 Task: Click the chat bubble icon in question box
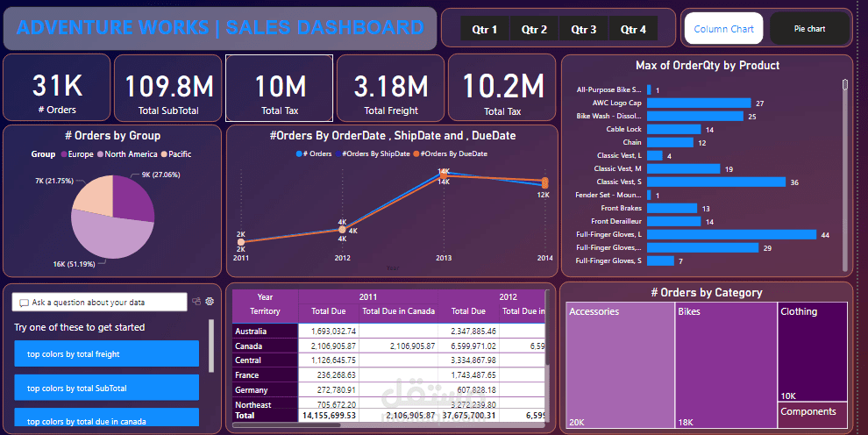click(x=24, y=303)
